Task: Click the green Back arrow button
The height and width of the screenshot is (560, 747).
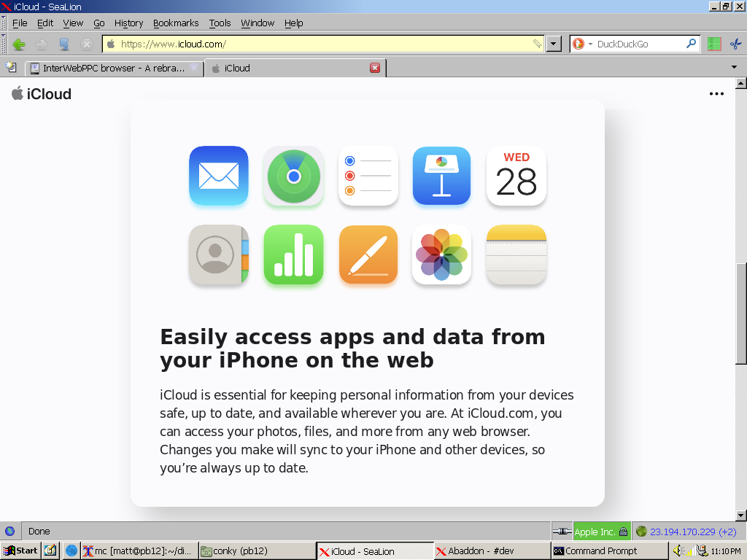Action: click(x=19, y=44)
